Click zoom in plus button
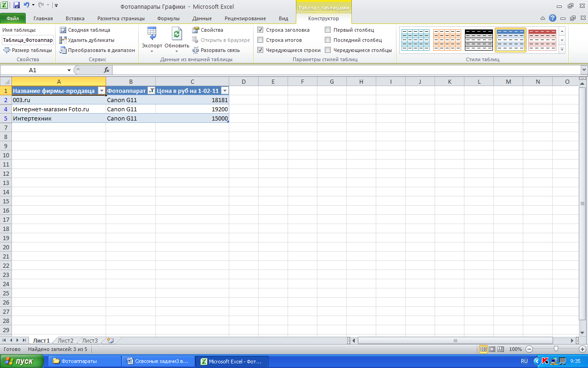This screenshot has height=368, width=588. pos(583,349)
